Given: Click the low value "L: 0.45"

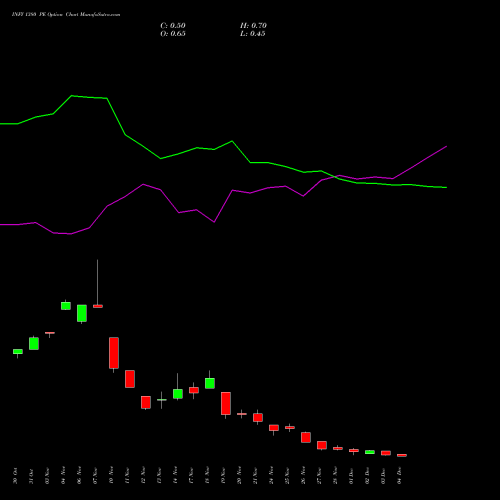Looking at the screenshot, I should [253, 34].
